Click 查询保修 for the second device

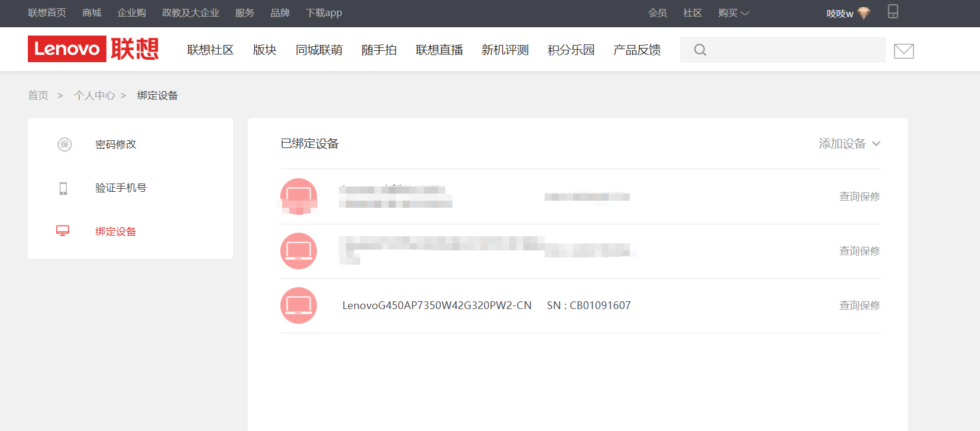point(859,251)
